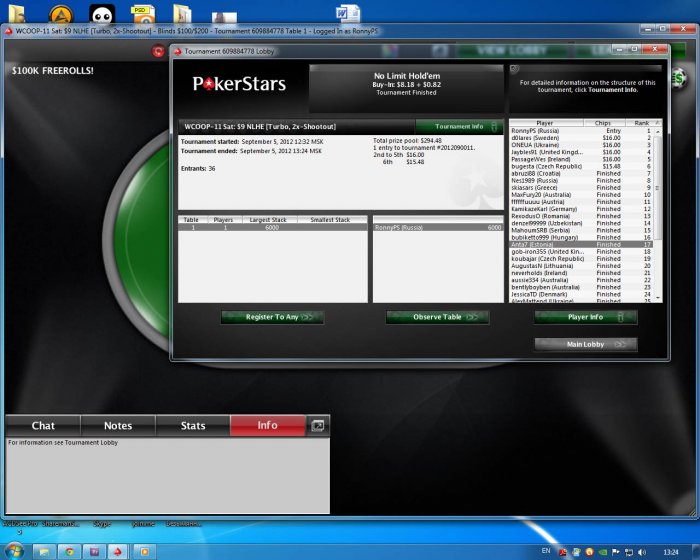Switch to the Chat tab
Screen dimensions: 700x560
click(x=43, y=426)
